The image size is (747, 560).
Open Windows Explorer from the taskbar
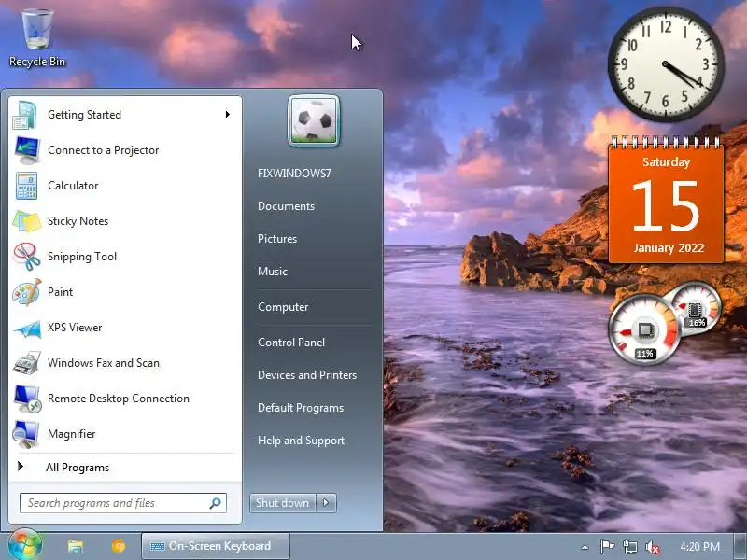(x=76, y=546)
